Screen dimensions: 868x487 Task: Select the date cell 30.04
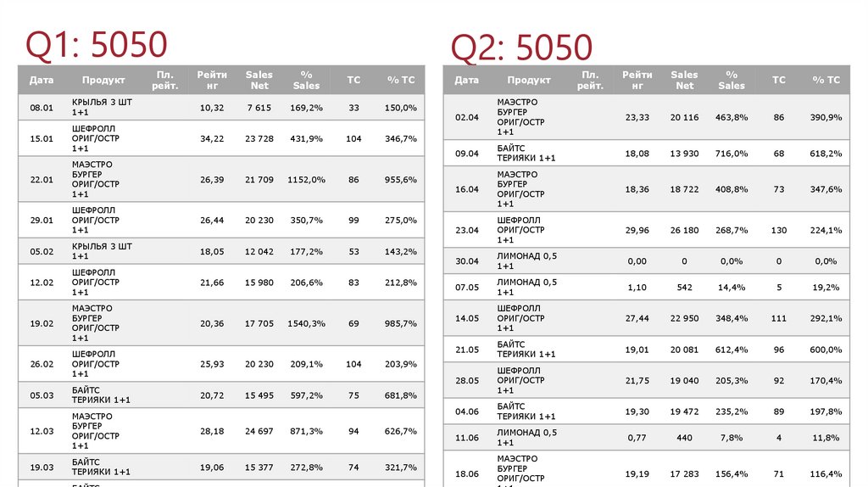pos(467,261)
